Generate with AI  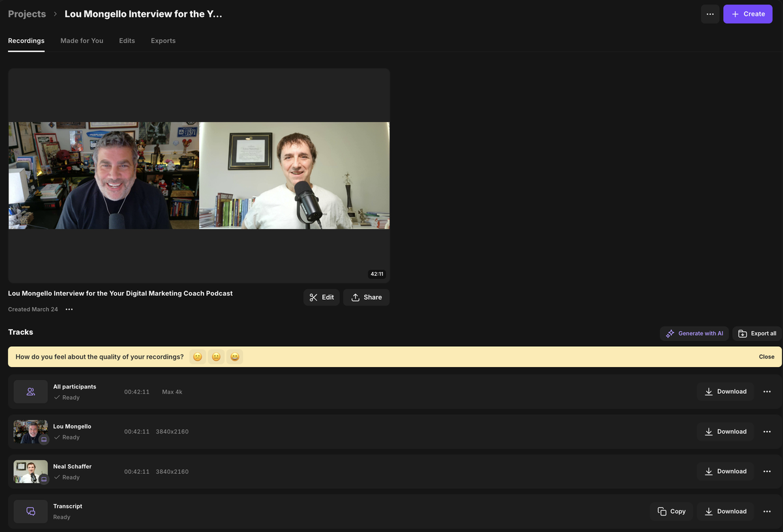tap(694, 333)
